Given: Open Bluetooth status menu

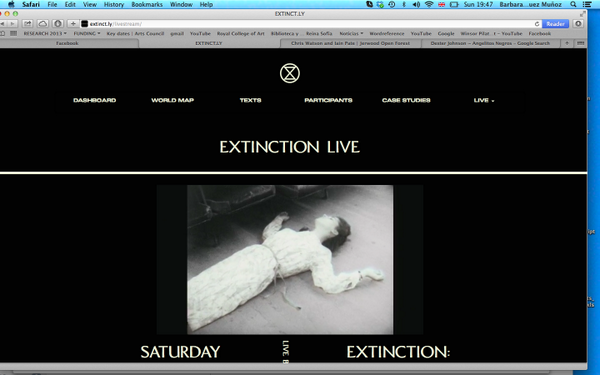Looking at the screenshot, I should [404, 4].
